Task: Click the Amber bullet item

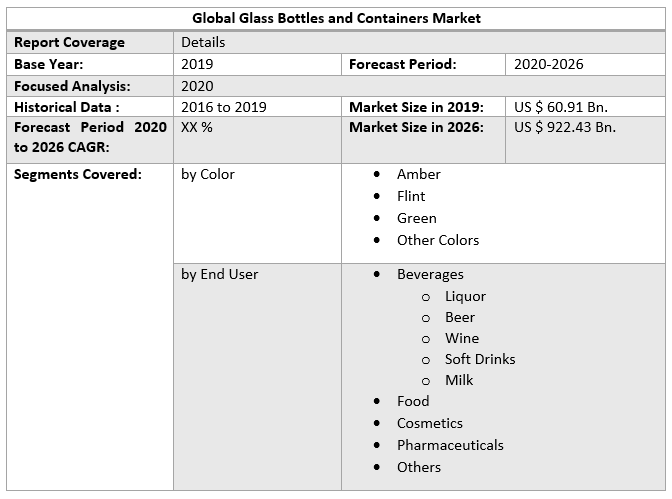Action: [x=418, y=174]
